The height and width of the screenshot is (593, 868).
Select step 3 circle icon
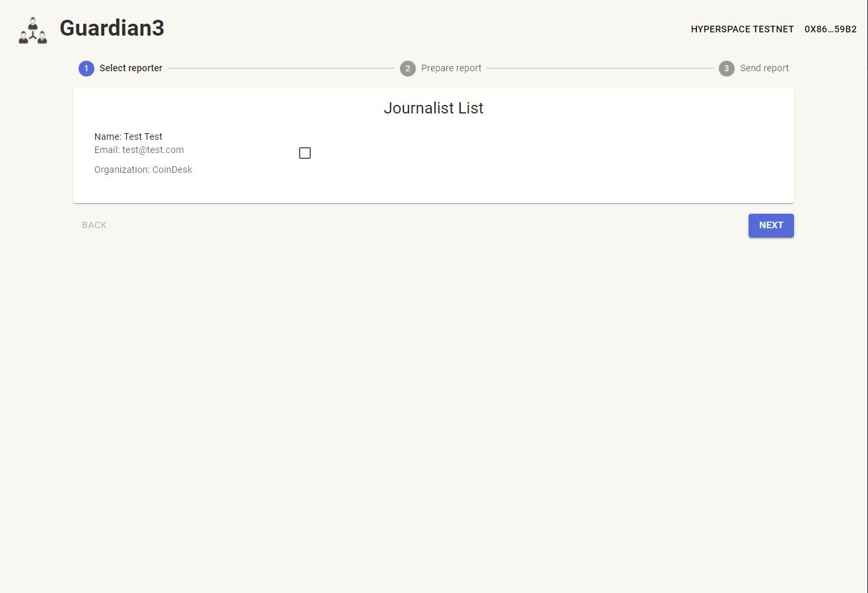727,69
